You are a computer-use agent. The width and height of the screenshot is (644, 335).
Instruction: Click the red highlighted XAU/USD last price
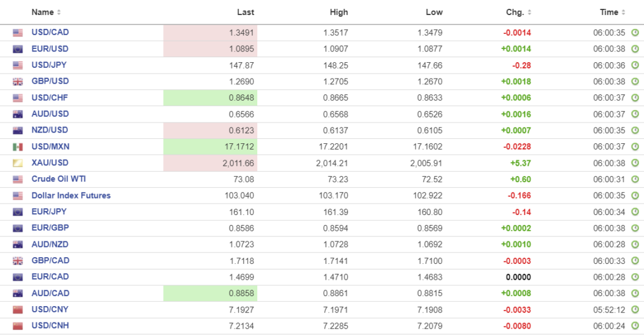pyautogui.click(x=210, y=163)
